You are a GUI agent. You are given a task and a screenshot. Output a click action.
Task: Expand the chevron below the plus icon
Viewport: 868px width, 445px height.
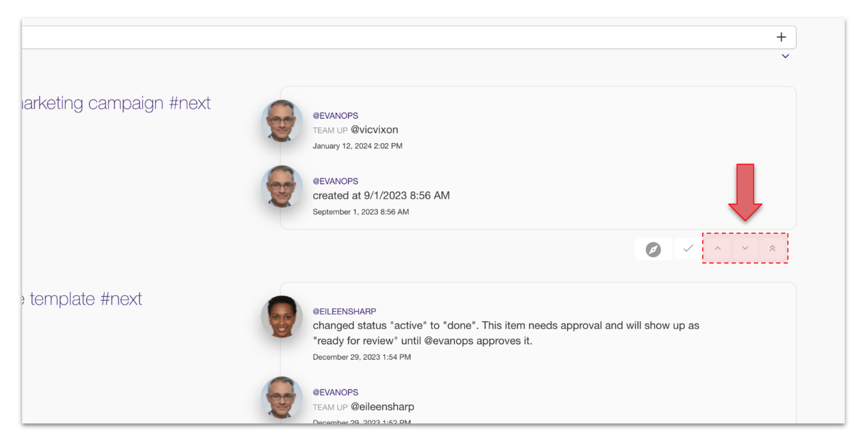pyautogui.click(x=785, y=56)
